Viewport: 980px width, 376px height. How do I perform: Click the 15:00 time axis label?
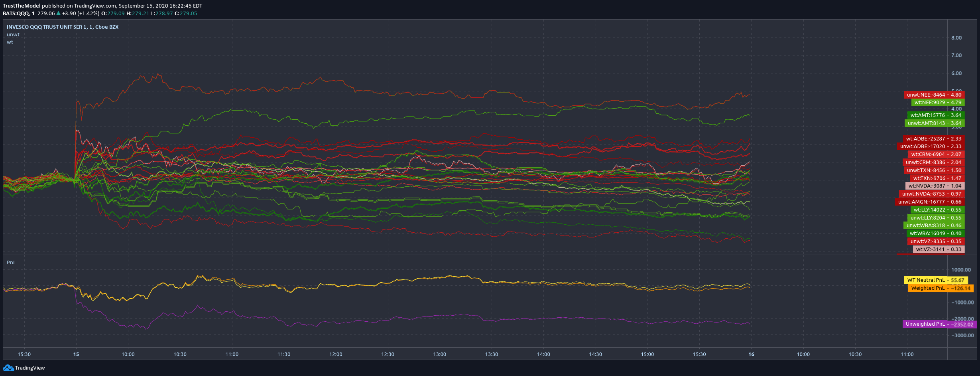tap(647, 354)
